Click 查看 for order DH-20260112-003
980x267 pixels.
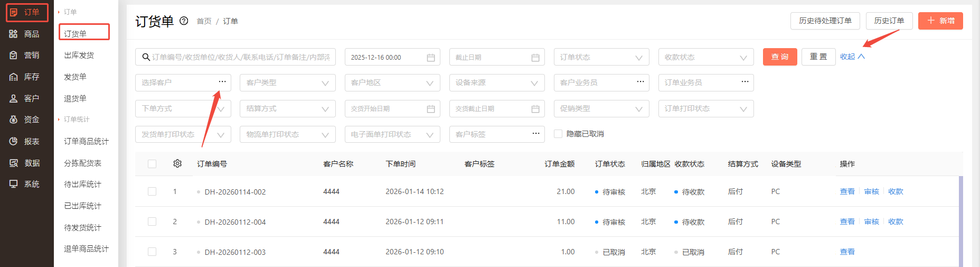coord(847,252)
